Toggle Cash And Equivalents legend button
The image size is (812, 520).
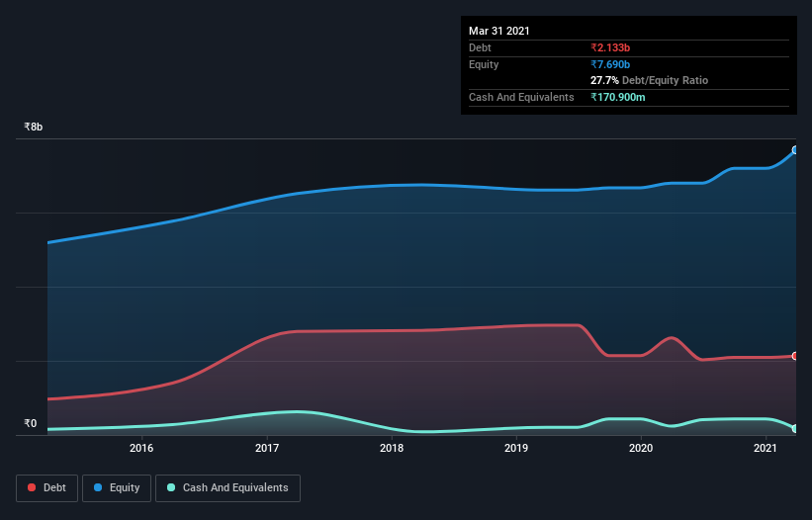pyautogui.click(x=227, y=488)
